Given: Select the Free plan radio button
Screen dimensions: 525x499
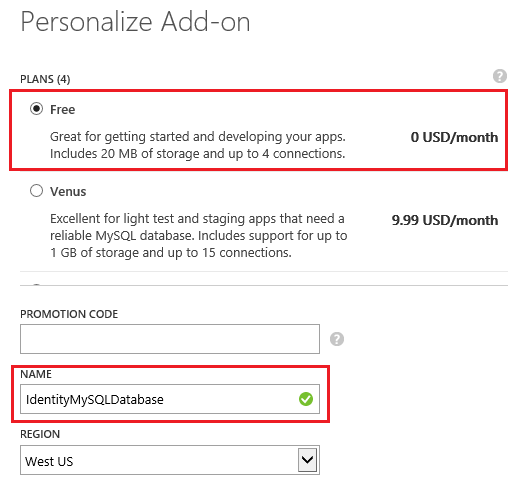Looking at the screenshot, I should click(x=36, y=109).
